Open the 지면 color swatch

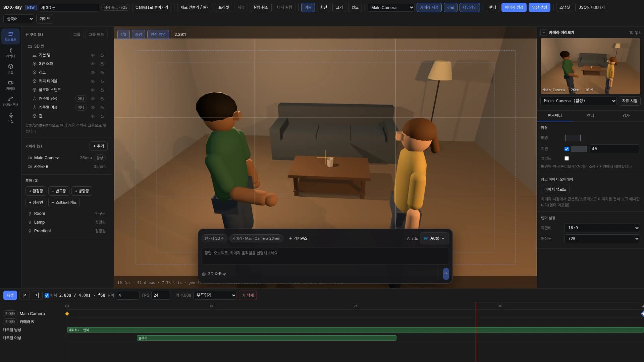coord(579,149)
